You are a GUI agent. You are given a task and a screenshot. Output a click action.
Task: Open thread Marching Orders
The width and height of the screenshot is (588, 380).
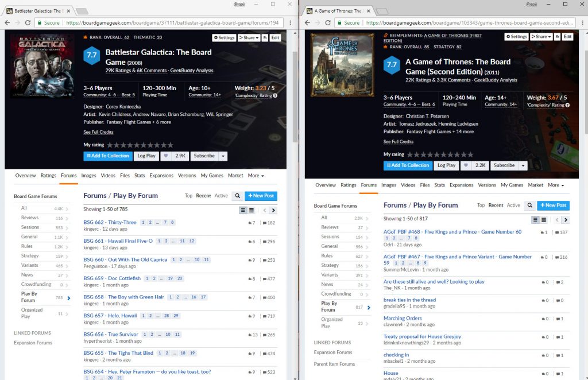(403, 318)
